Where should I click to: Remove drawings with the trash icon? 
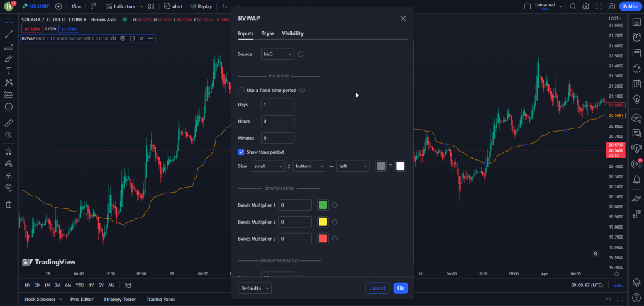[x=9, y=204]
